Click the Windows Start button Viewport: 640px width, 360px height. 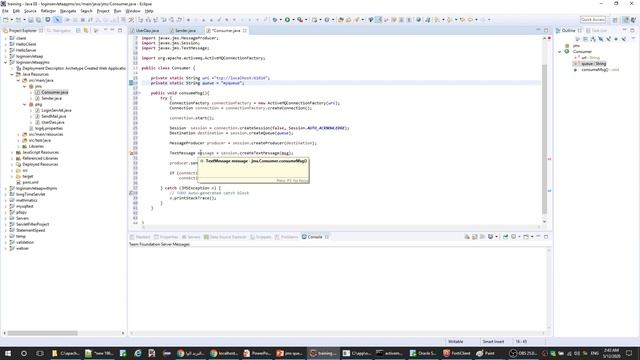(x=8, y=353)
